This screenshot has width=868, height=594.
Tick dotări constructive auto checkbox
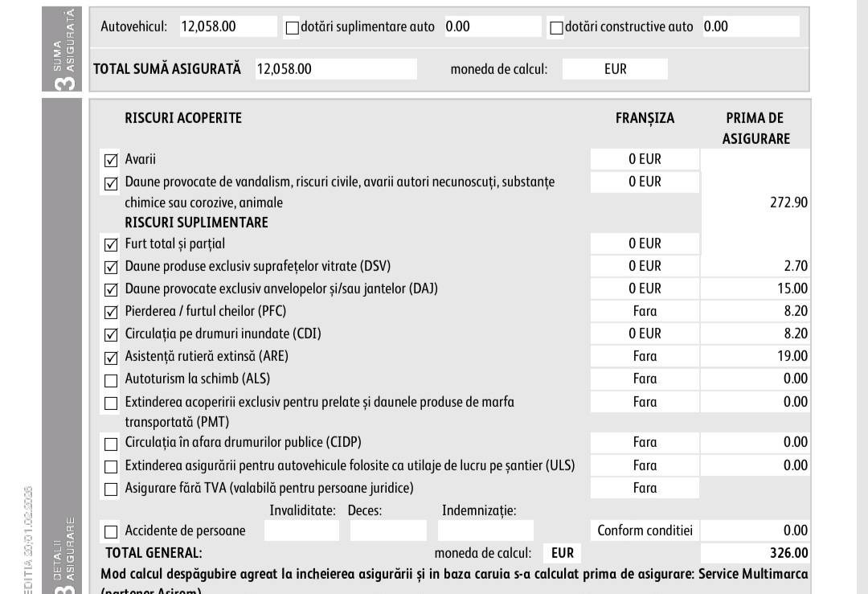point(556,27)
